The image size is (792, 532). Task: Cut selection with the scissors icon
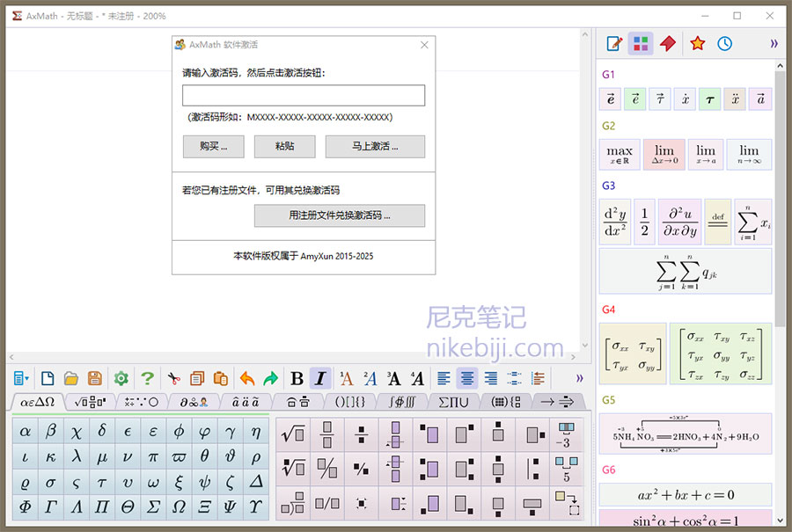tap(173, 378)
